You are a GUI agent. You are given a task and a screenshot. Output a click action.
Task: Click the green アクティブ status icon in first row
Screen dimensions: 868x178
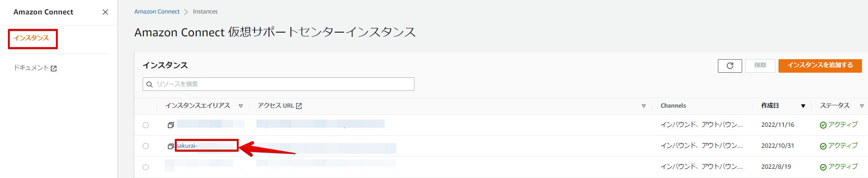click(x=823, y=125)
